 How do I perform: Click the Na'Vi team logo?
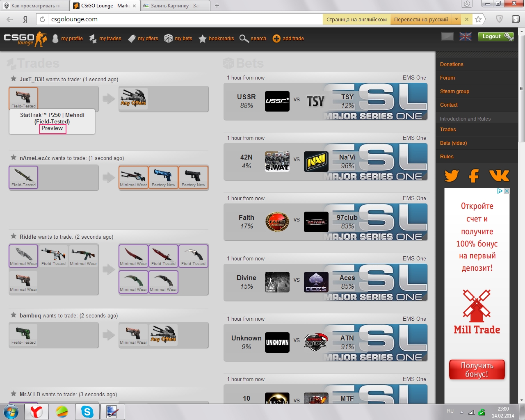point(316,162)
